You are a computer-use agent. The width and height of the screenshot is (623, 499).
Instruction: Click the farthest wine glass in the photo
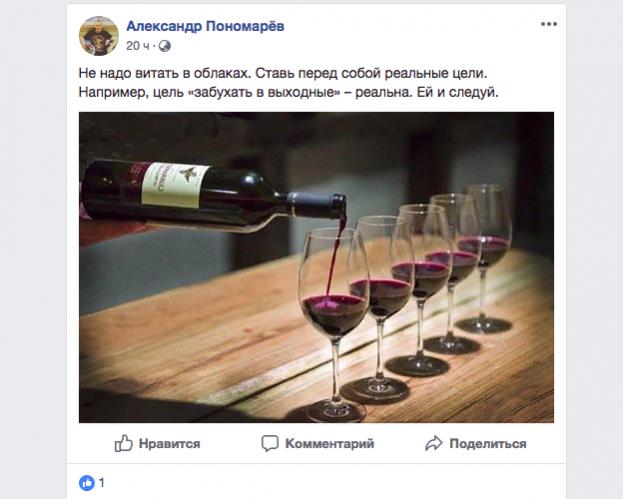click(x=486, y=258)
